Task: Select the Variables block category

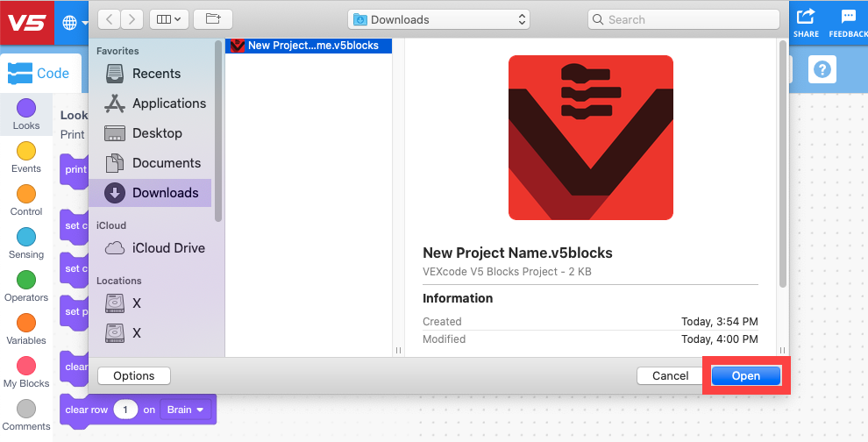Action: [x=26, y=330]
